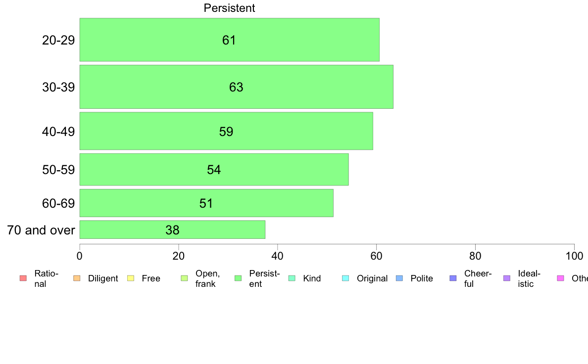Click the red Rational legend swatch

click(23, 278)
